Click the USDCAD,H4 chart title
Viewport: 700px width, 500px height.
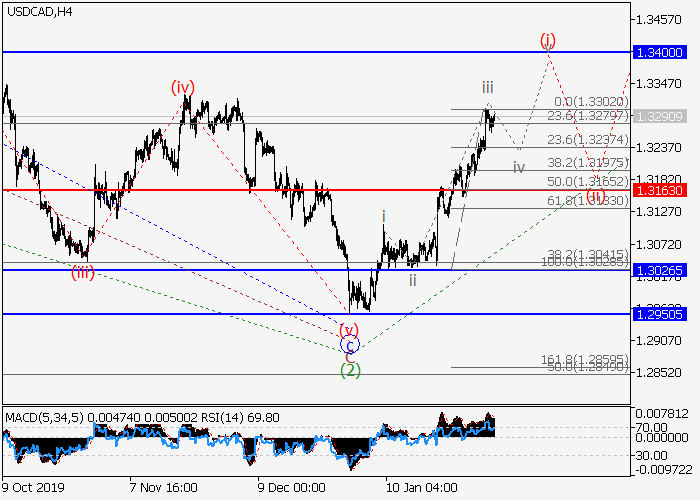(37, 11)
